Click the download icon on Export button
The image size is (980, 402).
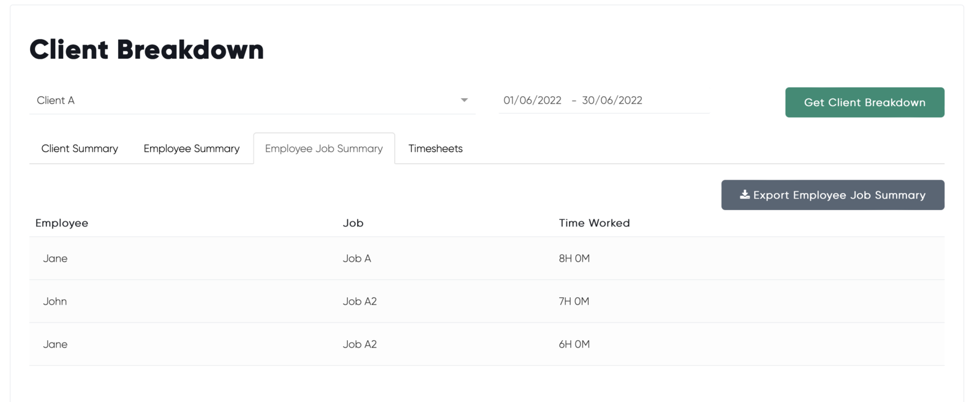click(745, 194)
